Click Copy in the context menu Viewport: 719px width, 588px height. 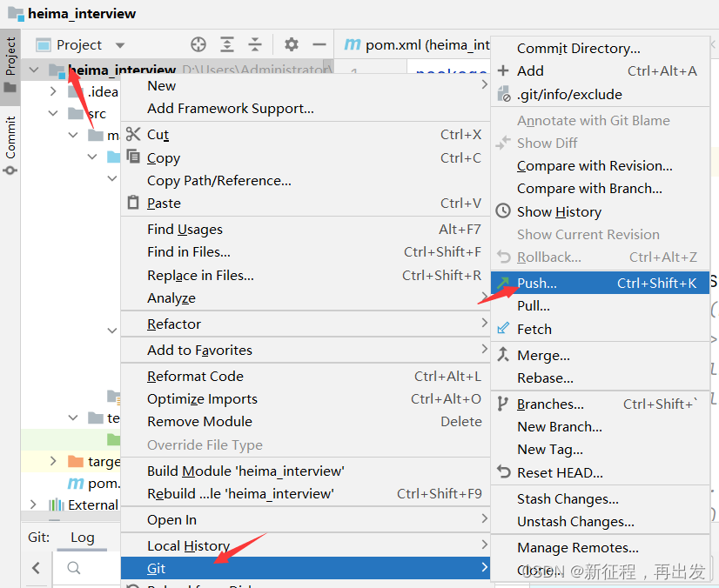tap(306, 157)
